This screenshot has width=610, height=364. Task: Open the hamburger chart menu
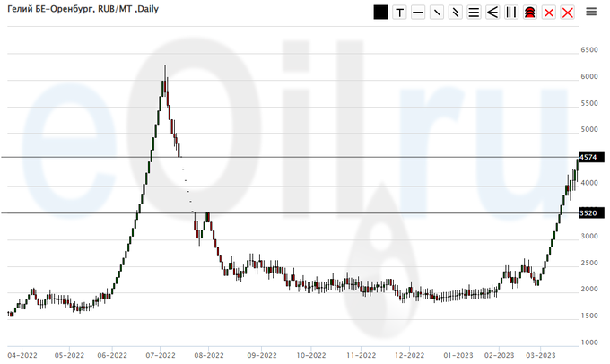[591, 12]
